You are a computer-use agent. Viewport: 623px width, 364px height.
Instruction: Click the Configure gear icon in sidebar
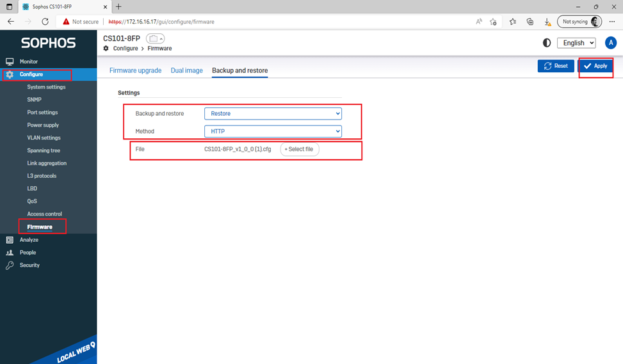pos(10,75)
